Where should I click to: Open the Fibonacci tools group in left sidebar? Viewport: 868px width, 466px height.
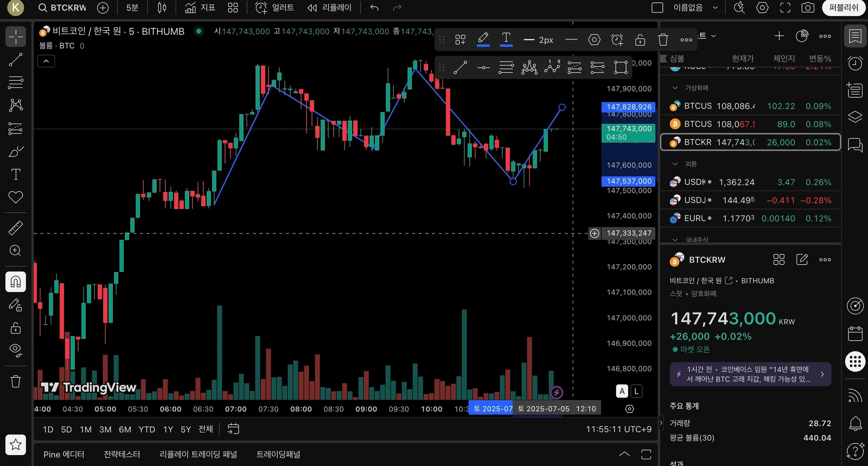[16, 82]
